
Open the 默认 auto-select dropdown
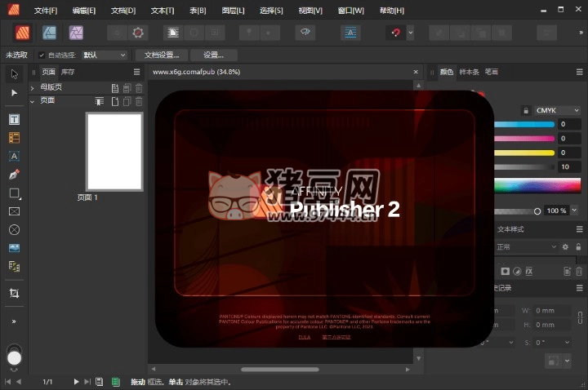[104, 55]
